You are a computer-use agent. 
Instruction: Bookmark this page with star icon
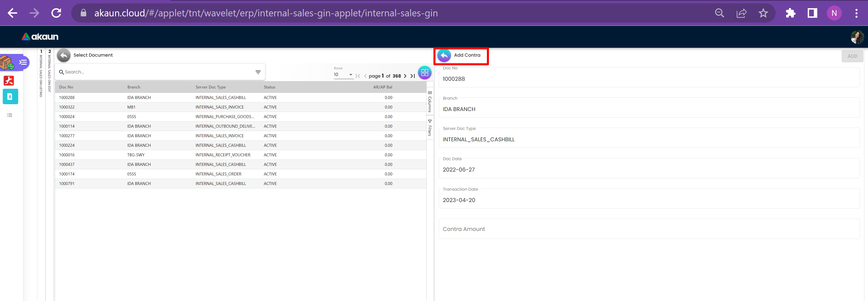[763, 13]
